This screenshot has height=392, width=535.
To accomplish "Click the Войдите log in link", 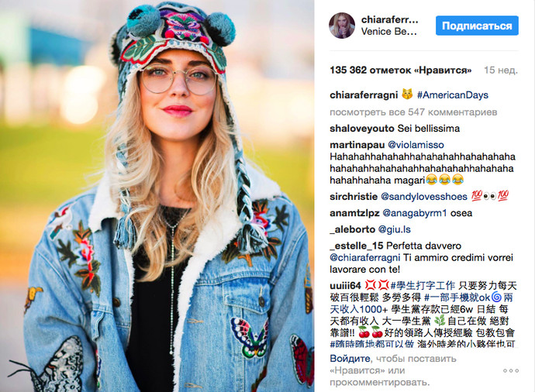I will pyautogui.click(x=350, y=359).
